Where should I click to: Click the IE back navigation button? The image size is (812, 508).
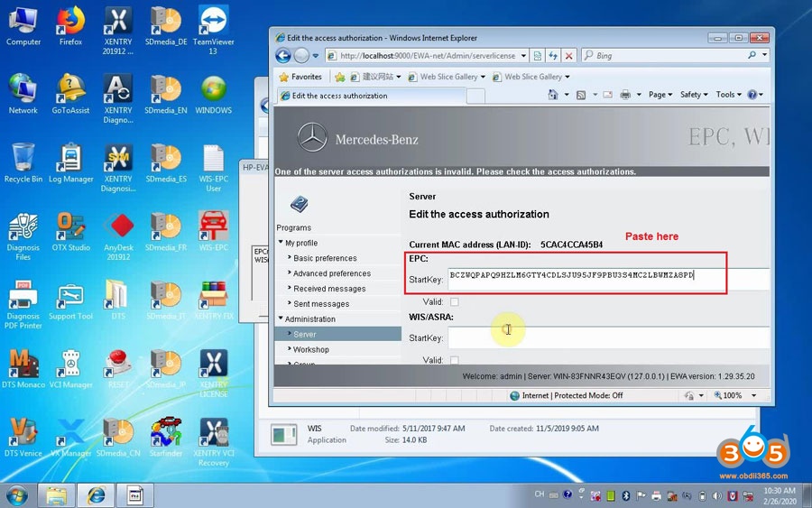click(282, 55)
